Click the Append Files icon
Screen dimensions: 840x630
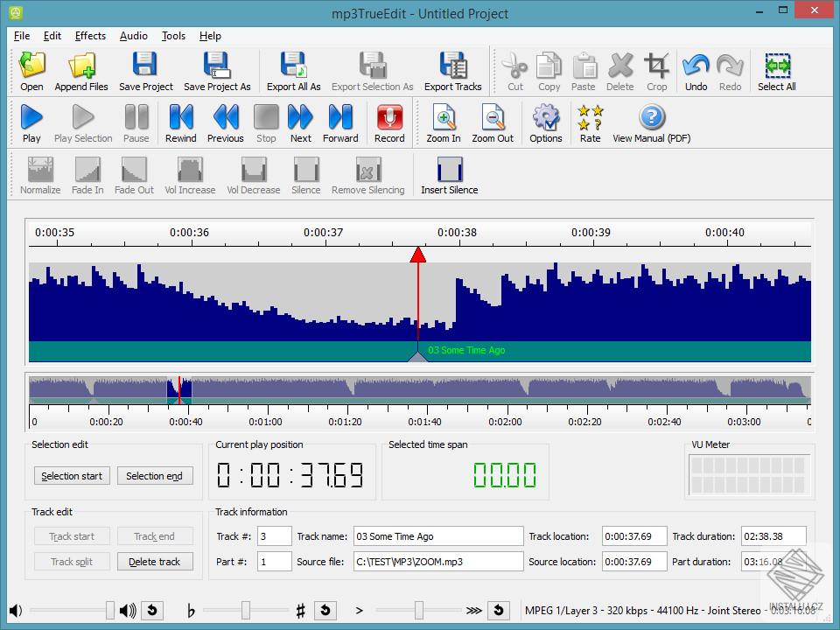[81, 66]
